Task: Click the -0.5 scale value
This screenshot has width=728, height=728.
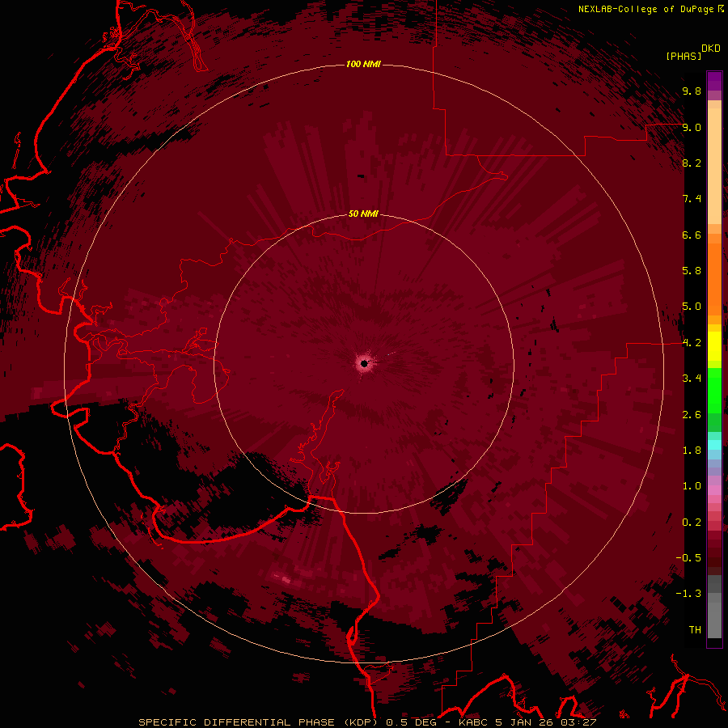Action: click(x=688, y=558)
